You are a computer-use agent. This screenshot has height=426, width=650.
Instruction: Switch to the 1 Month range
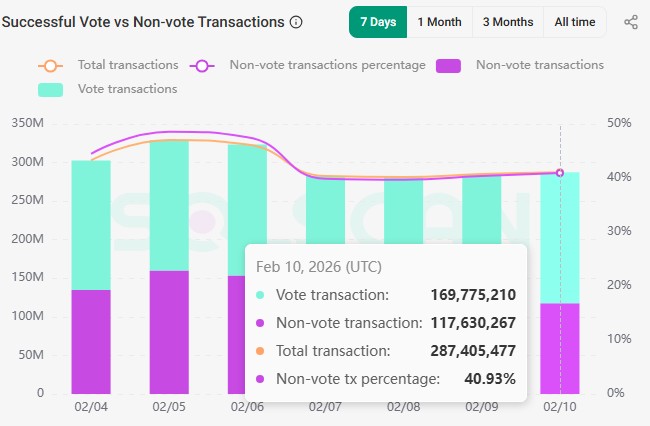click(x=439, y=22)
